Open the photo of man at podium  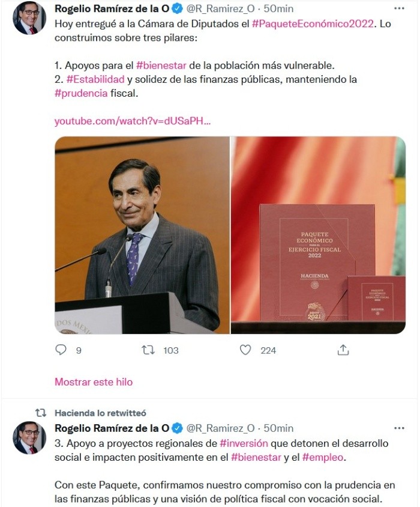point(142,235)
